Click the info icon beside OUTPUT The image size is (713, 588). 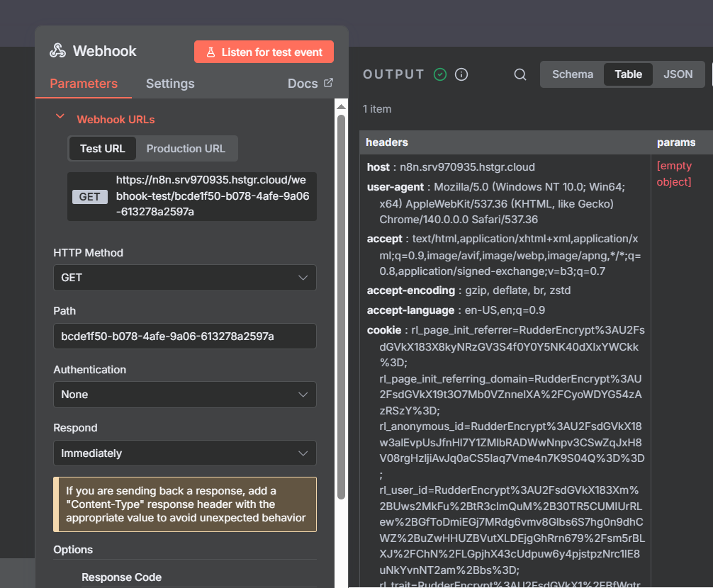pos(461,74)
